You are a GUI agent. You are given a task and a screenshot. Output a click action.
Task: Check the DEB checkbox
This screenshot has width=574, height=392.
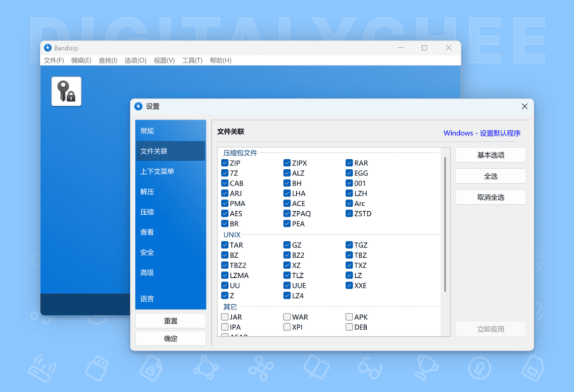click(x=349, y=327)
